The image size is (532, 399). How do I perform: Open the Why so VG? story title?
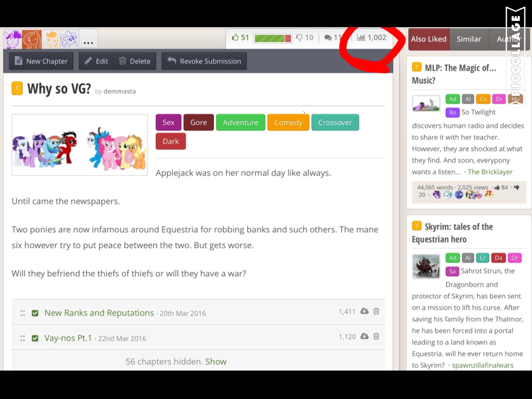point(59,89)
